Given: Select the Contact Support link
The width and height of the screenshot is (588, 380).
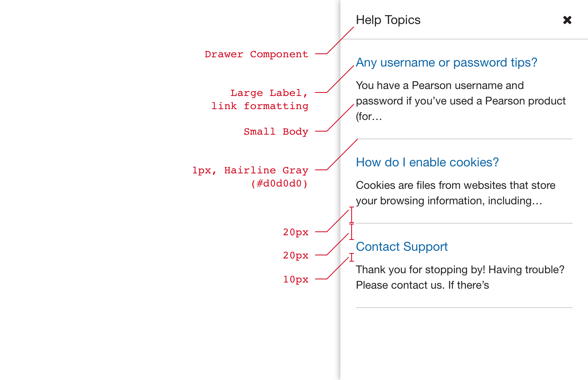Looking at the screenshot, I should 402,247.
